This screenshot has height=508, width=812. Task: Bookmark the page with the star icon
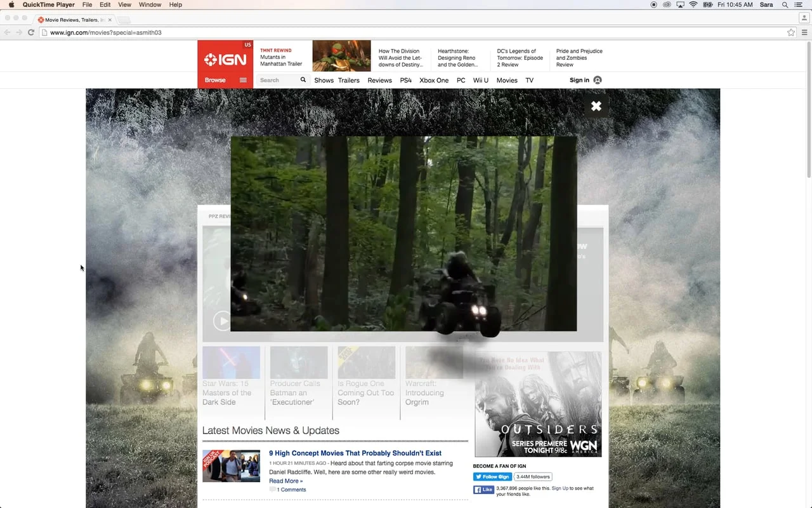coord(791,32)
